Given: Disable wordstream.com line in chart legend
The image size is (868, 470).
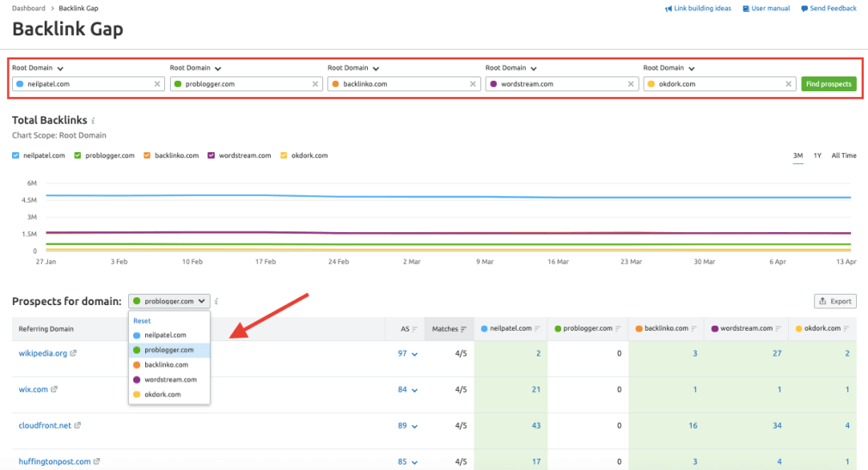Looking at the screenshot, I should click(211, 156).
